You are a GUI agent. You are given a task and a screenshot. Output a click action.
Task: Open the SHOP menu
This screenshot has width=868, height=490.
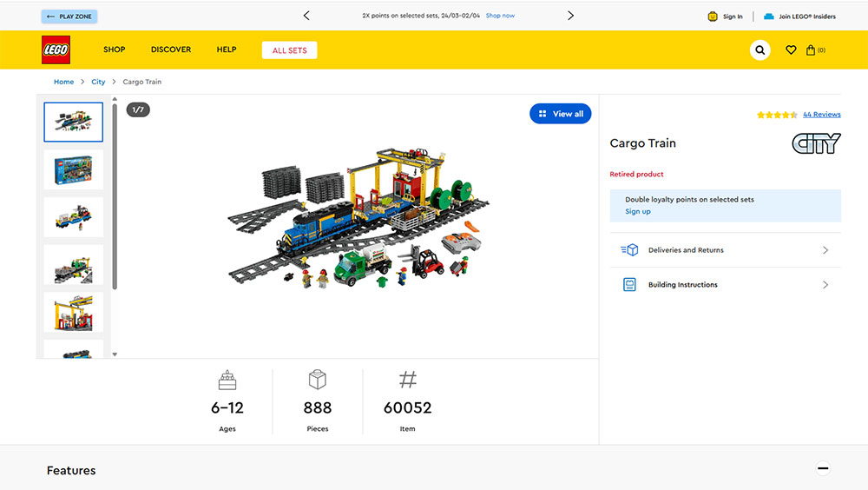pyautogui.click(x=114, y=50)
